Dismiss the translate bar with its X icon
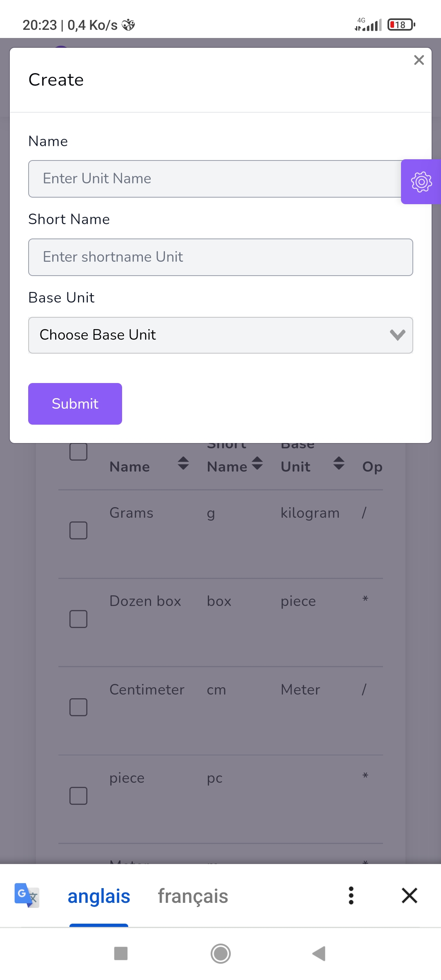This screenshot has height=980, width=441. (409, 895)
